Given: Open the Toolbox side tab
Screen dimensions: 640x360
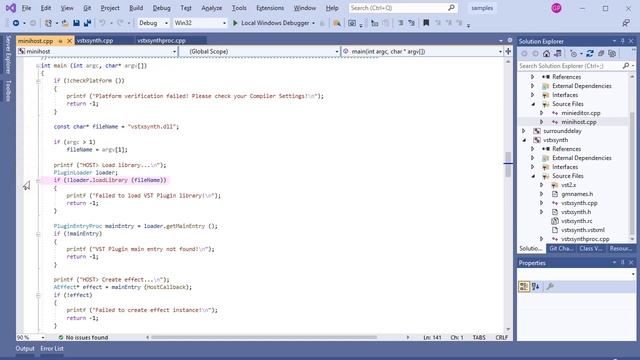Looking at the screenshot, I should (8, 91).
